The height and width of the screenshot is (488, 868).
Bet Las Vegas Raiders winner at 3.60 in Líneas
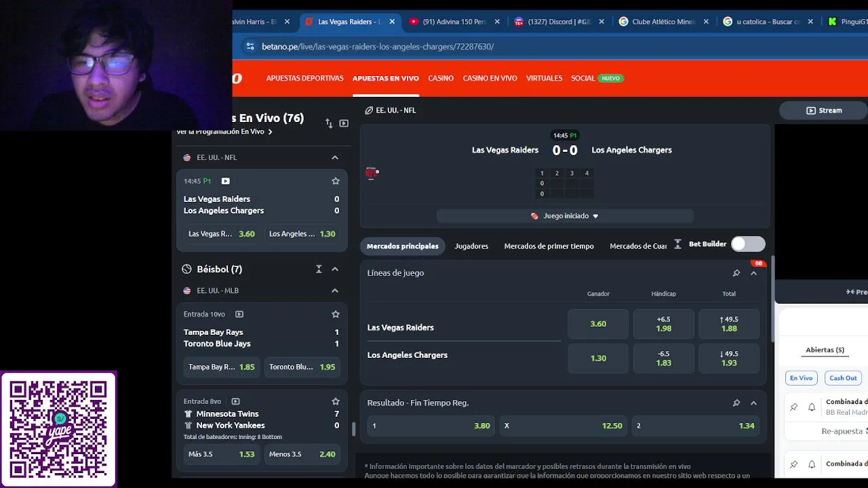pos(598,324)
